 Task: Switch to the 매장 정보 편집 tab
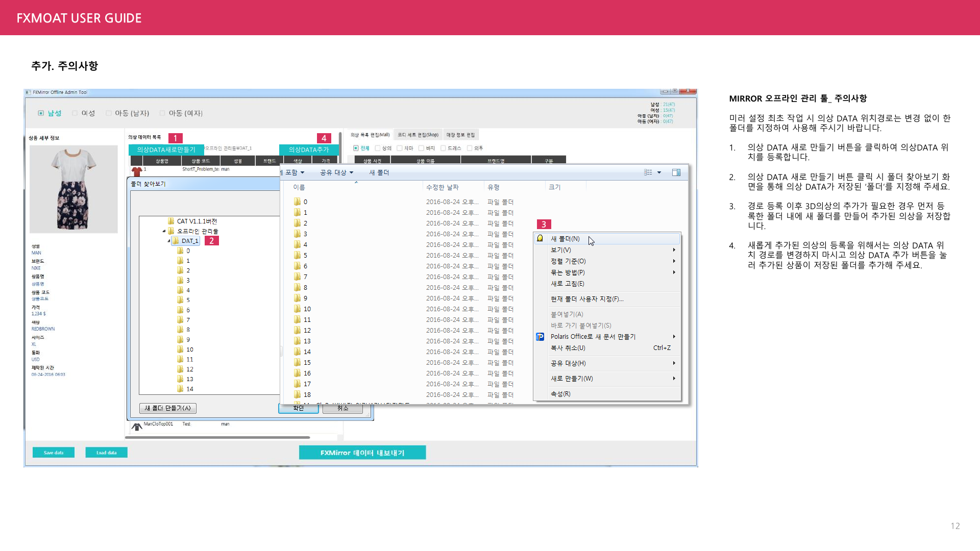pyautogui.click(x=460, y=135)
